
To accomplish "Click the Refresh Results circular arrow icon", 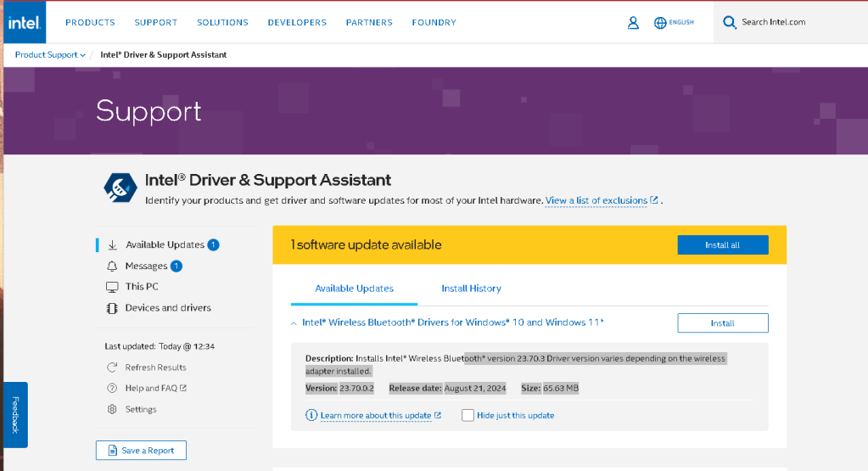I will [112, 367].
